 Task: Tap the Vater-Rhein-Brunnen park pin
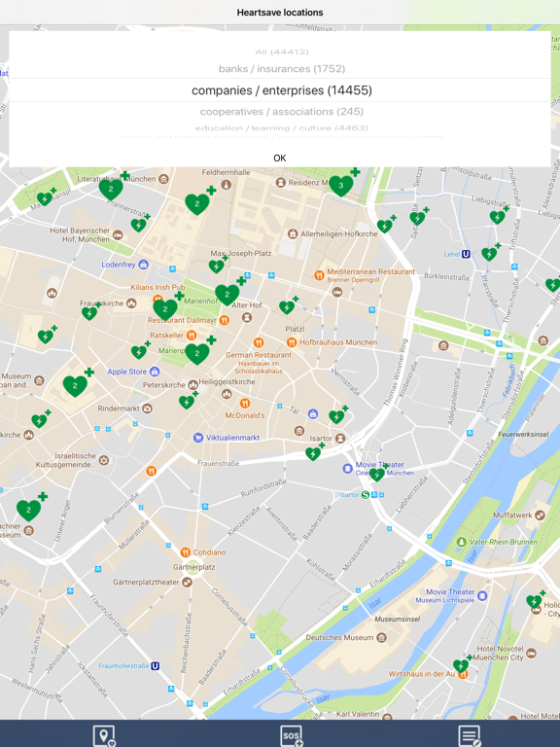click(x=462, y=542)
